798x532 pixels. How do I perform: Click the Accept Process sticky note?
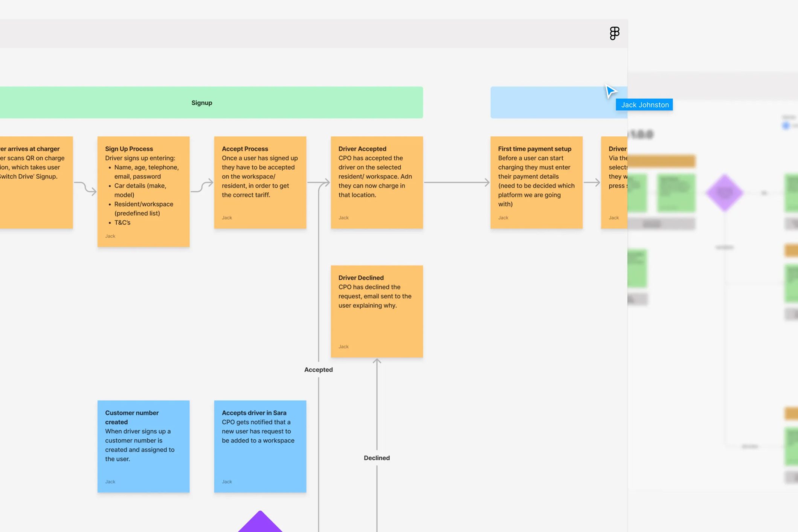coord(260,182)
